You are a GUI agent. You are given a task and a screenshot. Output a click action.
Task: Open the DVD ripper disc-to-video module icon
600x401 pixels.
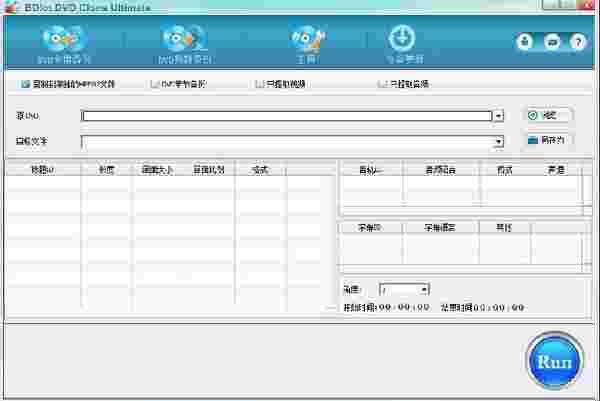tap(184, 38)
